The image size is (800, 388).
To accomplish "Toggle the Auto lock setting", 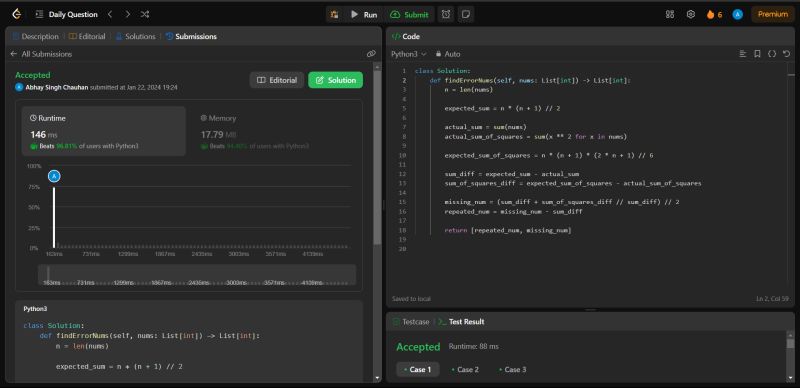I will pos(447,54).
